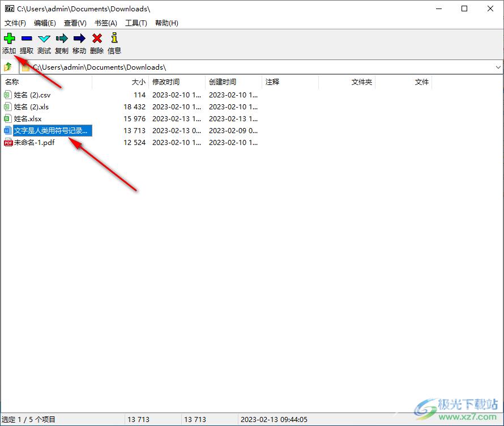The image size is (504, 426).
Task: Minimize the 7-Zip window
Action: click(x=439, y=8)
